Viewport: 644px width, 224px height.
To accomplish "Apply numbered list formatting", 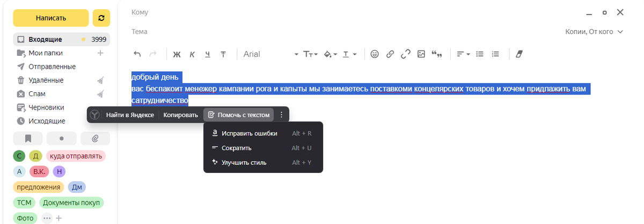I will [x=495, y=54].
